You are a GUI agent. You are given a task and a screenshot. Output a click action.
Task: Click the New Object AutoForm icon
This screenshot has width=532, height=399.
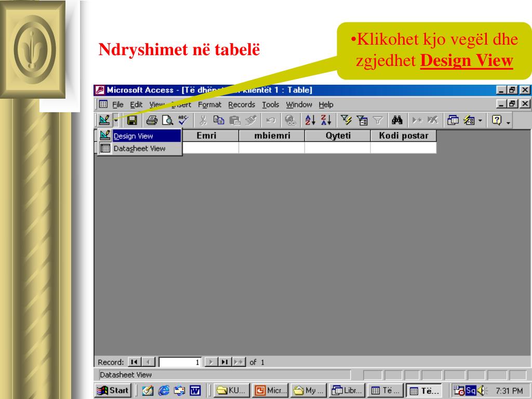(x=469, y=120)
